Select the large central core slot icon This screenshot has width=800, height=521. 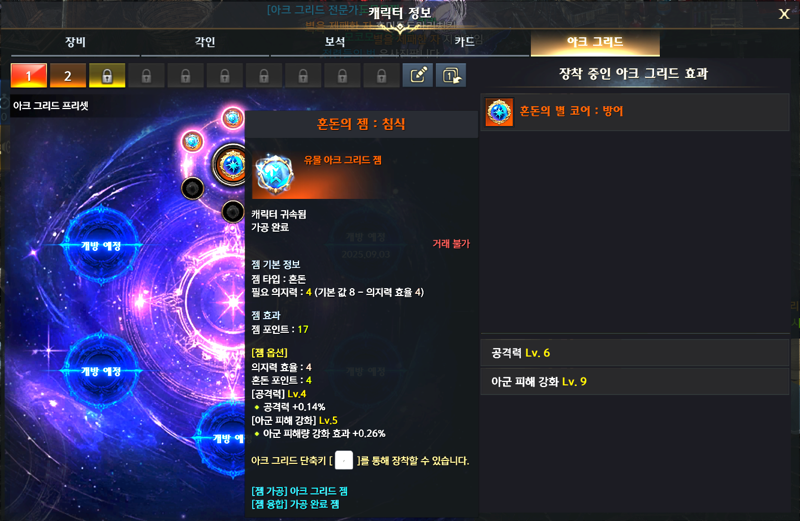(x=230, y=165)
